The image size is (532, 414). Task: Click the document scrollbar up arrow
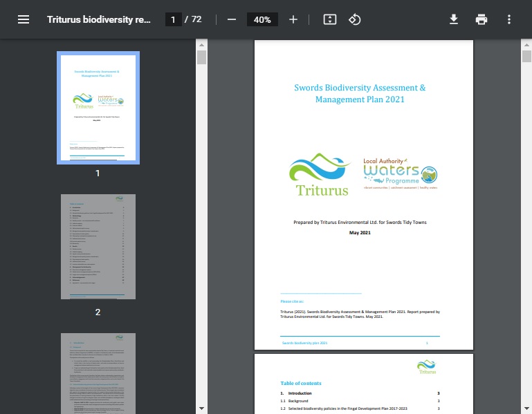coord(525,45)
